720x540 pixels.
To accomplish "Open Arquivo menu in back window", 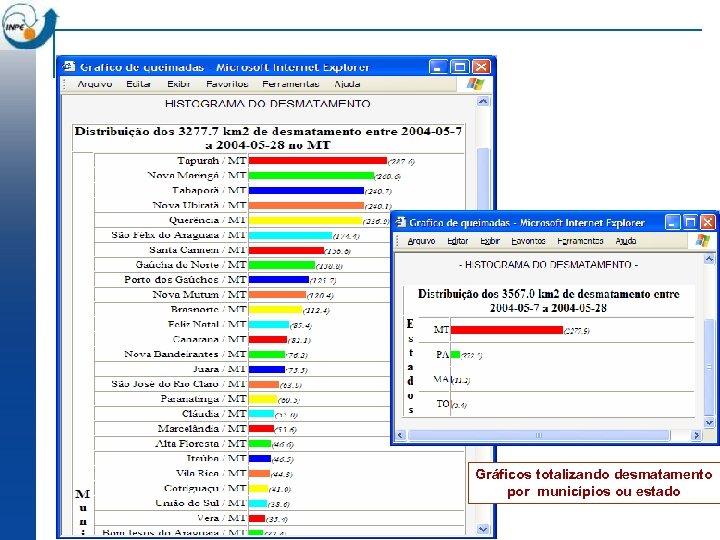I will tap(95, 84).
